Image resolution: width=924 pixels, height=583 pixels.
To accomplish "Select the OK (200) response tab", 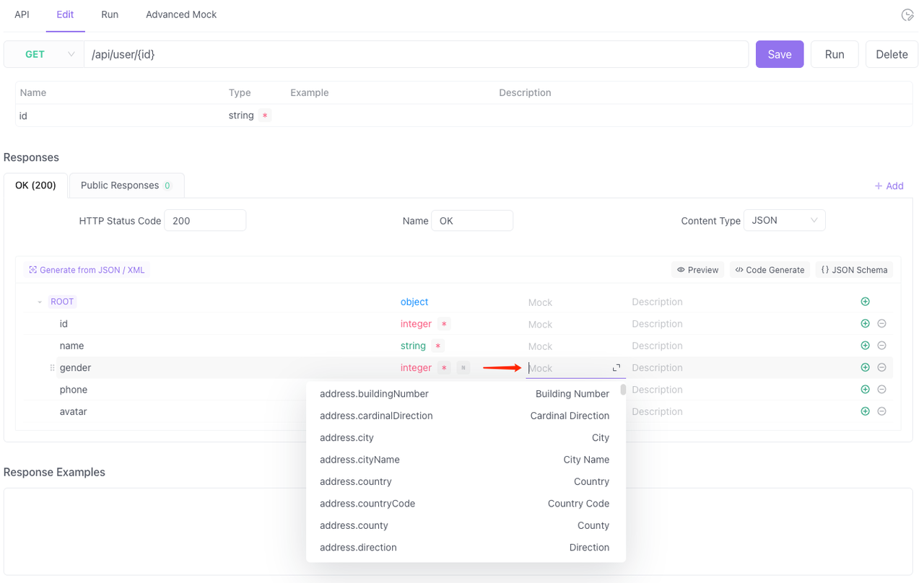I will point(35,185).
